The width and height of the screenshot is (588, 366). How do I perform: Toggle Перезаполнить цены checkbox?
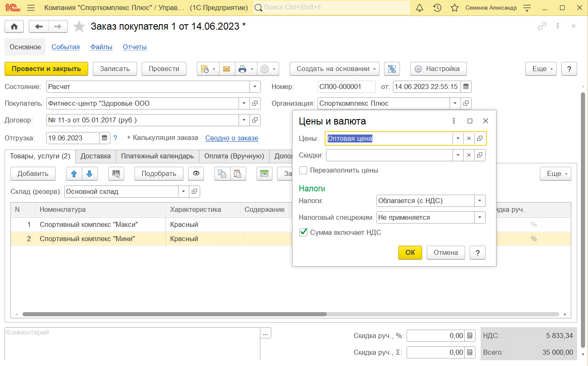click(303, 170)
